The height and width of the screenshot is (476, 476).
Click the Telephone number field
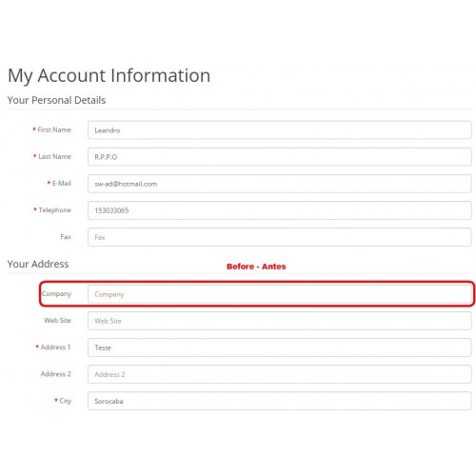tap(279, 210)
